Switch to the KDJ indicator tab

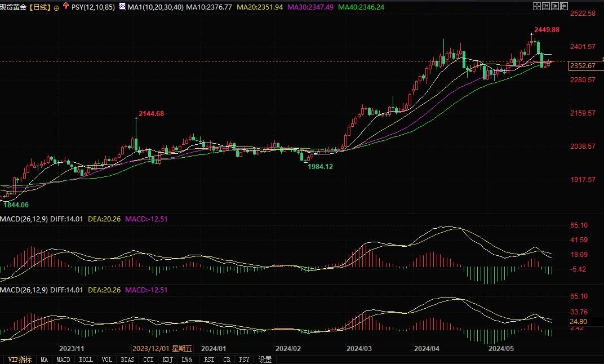click(167, 359)
